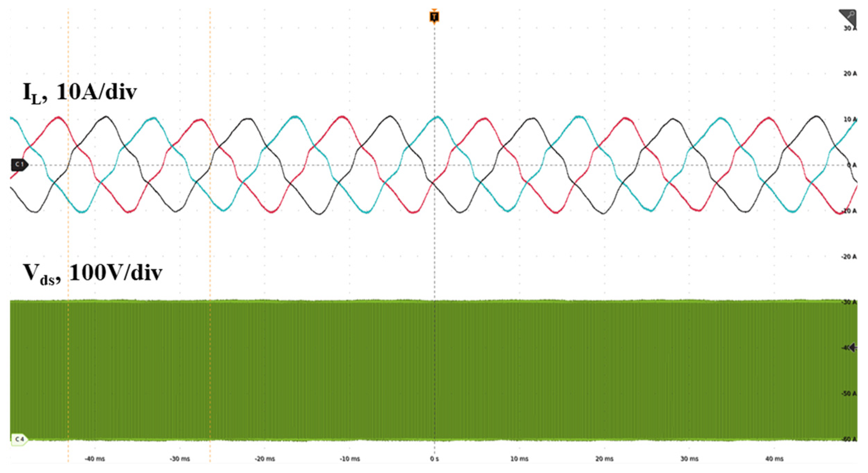Click the 30 ms time axis label
This screenshot has width=868, height=473.
point(689,459)
